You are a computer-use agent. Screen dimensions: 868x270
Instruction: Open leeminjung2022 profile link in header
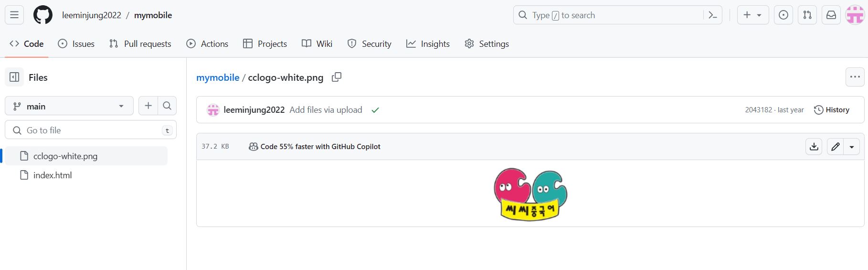(x=92, y=15)
